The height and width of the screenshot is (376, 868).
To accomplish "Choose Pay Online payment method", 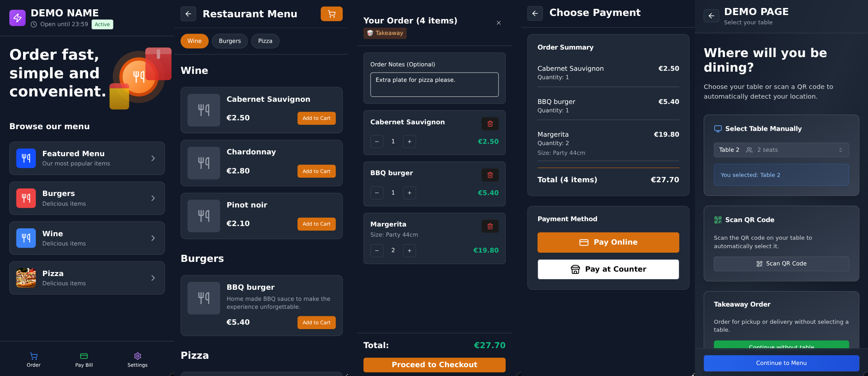I will [608, 242].
